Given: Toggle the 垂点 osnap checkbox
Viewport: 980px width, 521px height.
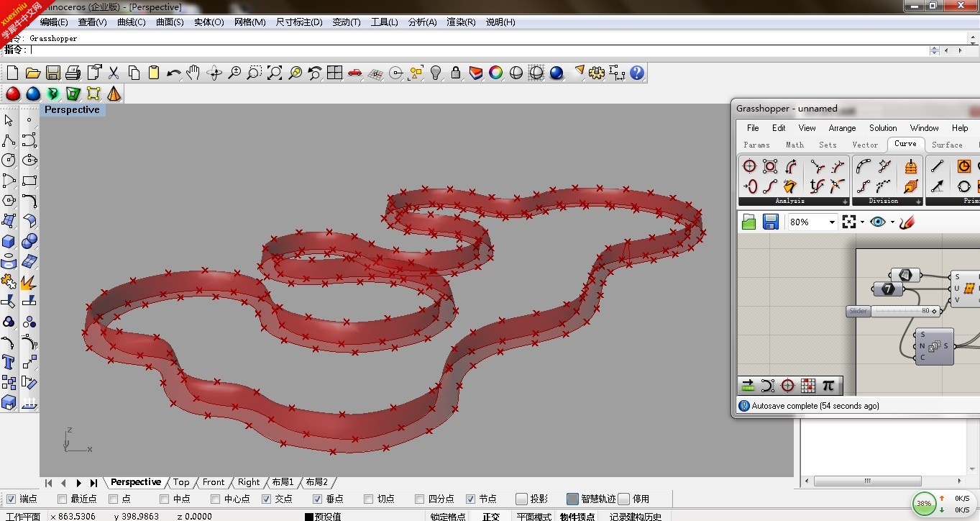Looking at the screenshot, I should (317, 499).
